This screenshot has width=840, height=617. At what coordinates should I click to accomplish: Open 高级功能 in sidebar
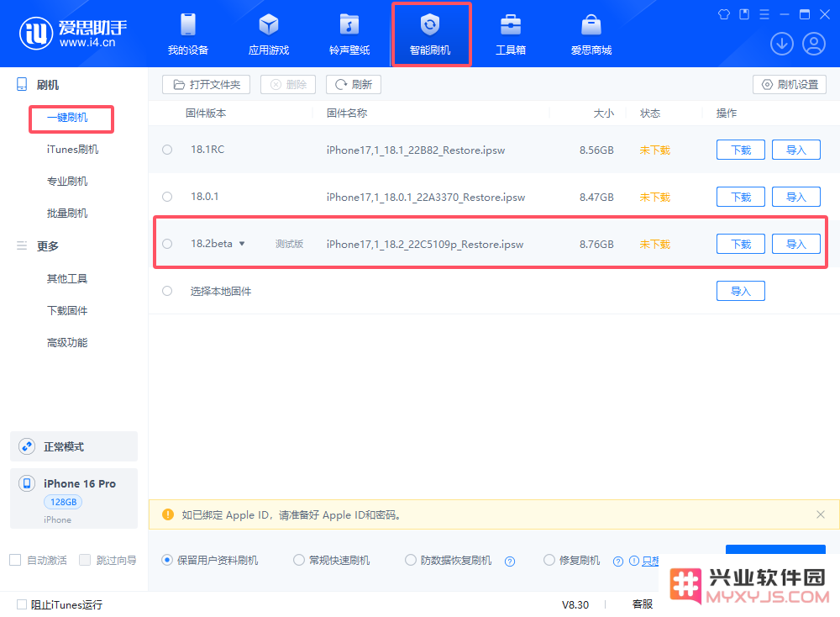coord(67,342)
